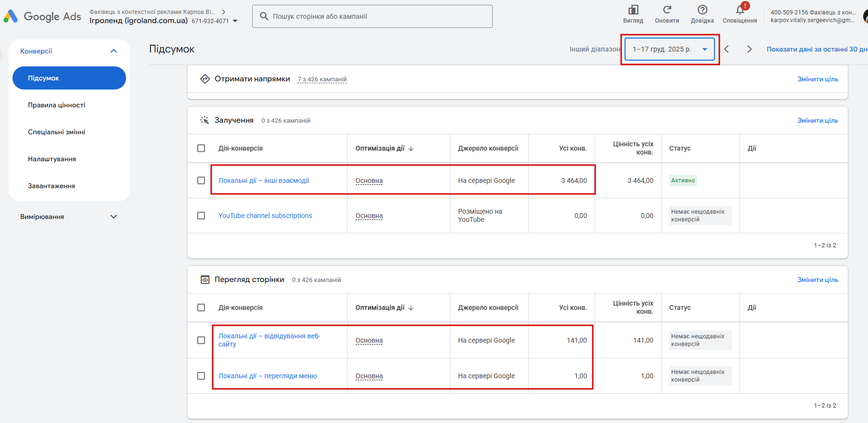
Task: Open the Вигляд appearance icon
Action: pos(633,10)
